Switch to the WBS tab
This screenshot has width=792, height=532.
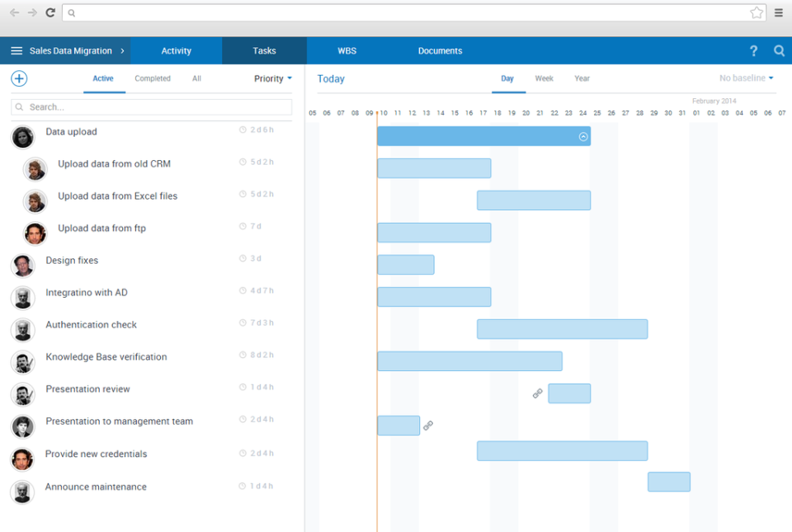click(347, 50)
